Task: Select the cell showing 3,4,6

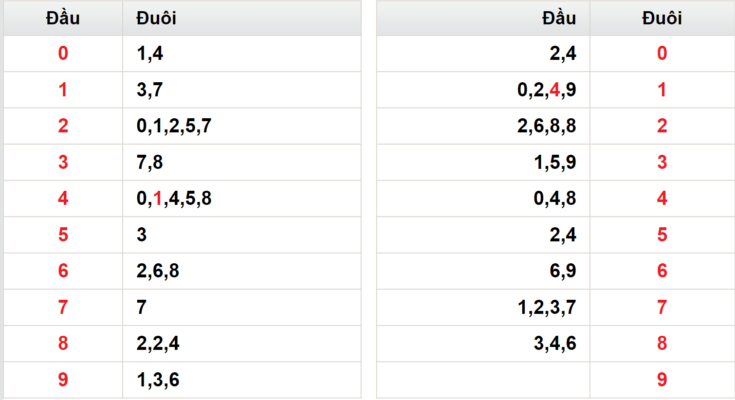Action: pyautogui.click(x=483, y=343)
